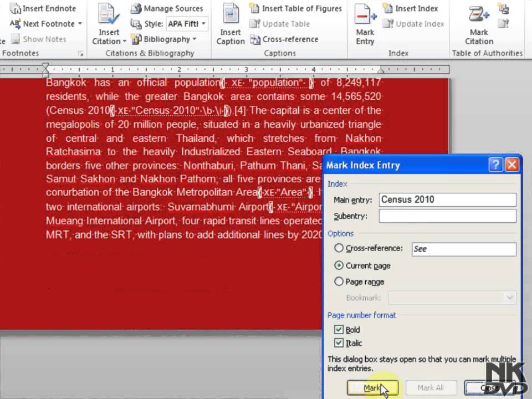Click the XE "Area" field code
This screenshot has width=532, height=399.
[285, 192]
